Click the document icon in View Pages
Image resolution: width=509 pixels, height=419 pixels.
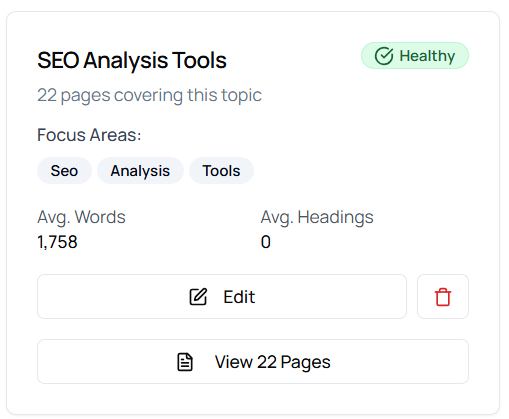[x=185, y=362]
